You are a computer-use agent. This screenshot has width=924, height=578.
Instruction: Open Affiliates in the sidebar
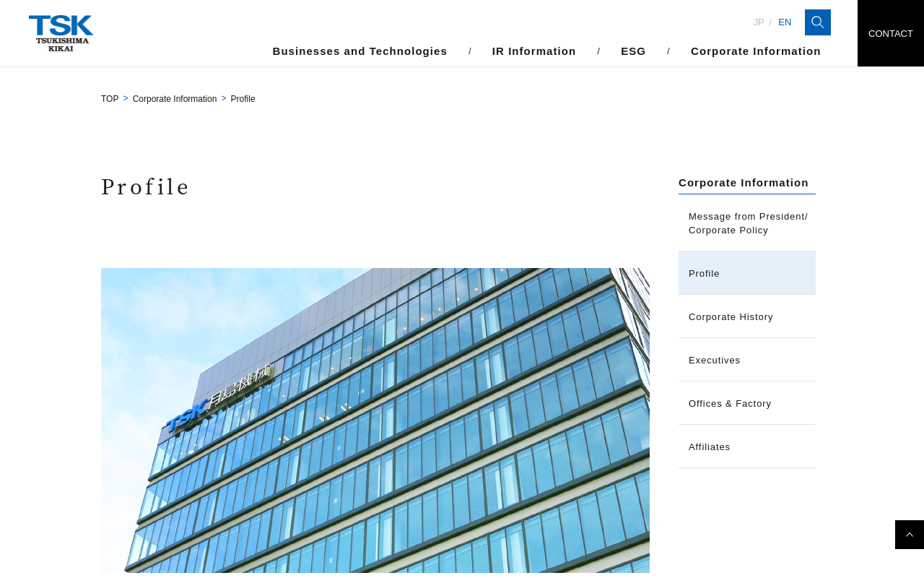tap(747, 447)
